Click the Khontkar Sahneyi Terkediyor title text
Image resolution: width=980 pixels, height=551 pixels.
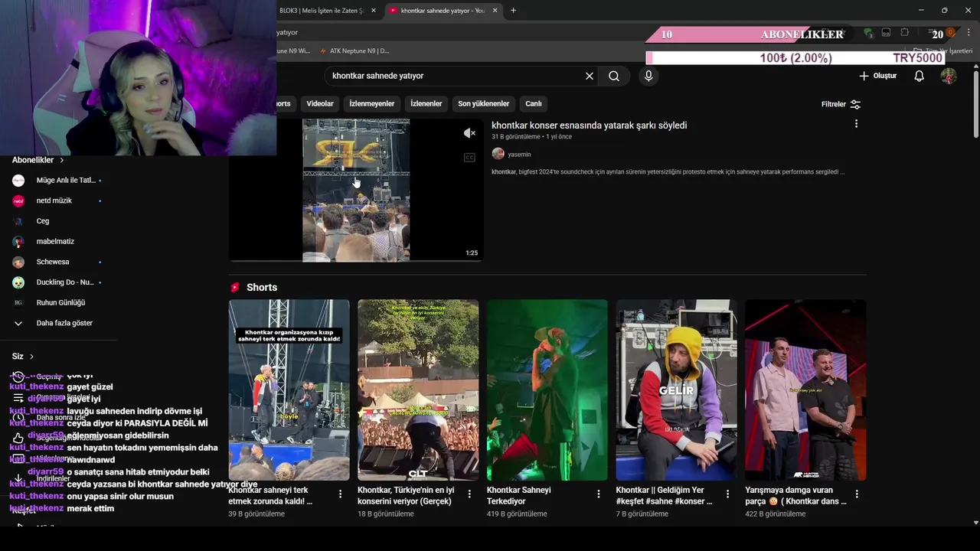tap(519, 496)
